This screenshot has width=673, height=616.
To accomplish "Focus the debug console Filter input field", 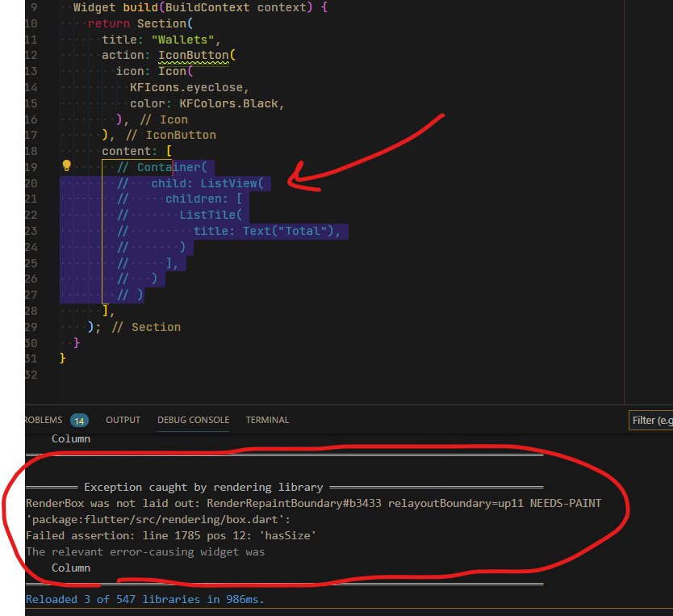I will 650,421.
